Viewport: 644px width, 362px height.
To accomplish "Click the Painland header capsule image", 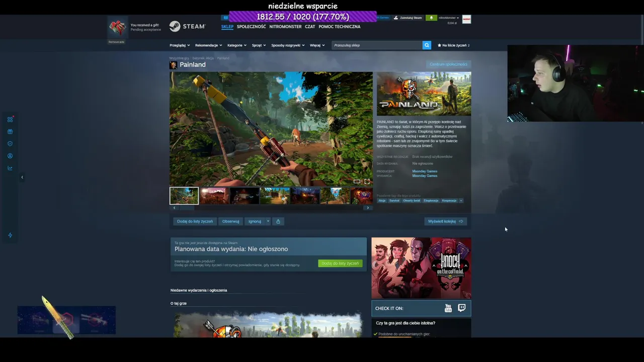I will click(424, 94).
